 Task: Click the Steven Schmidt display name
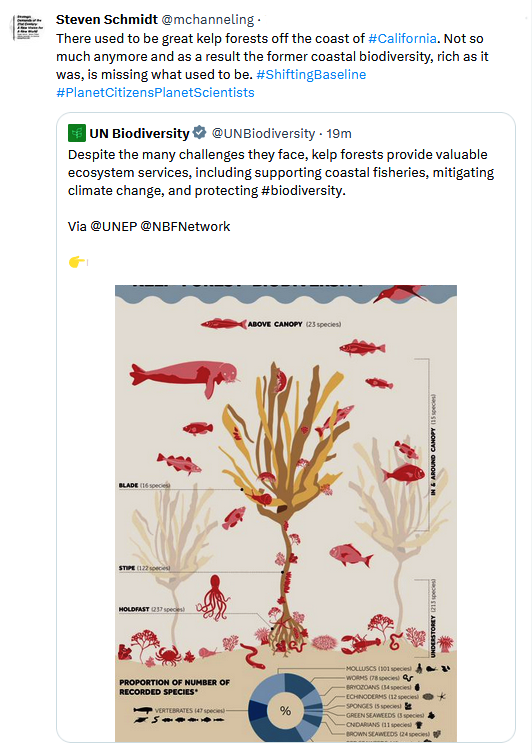107,19
